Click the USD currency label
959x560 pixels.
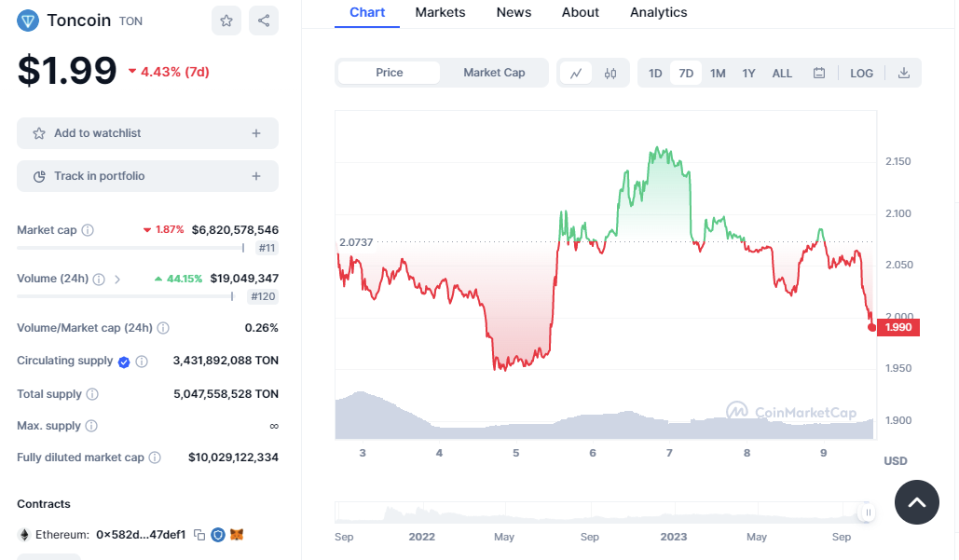[896, 461]
